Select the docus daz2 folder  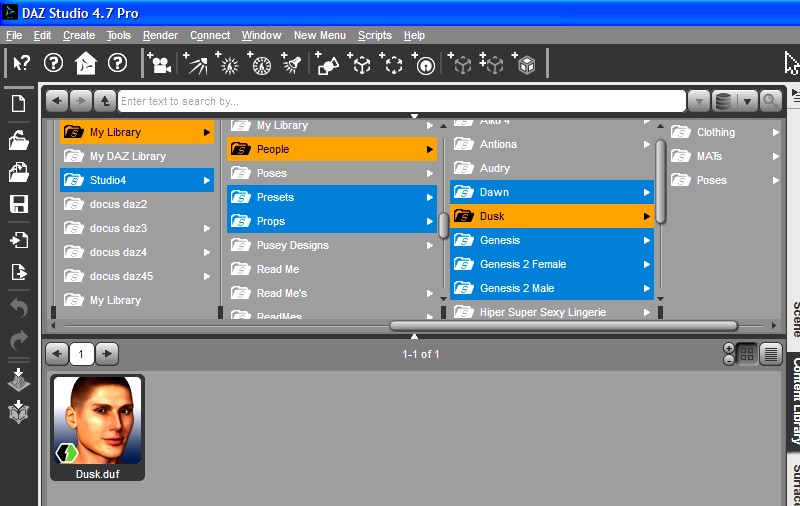tap(137, 204)
